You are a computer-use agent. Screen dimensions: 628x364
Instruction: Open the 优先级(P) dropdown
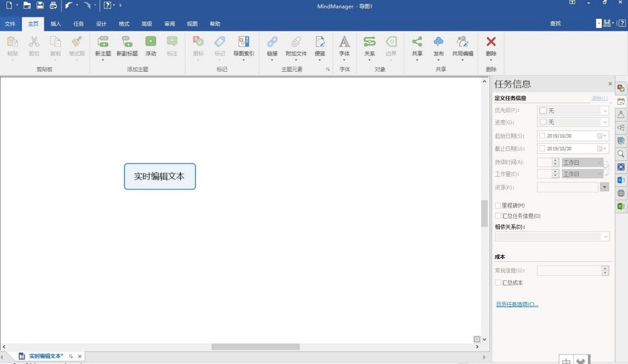pos(604,110)
